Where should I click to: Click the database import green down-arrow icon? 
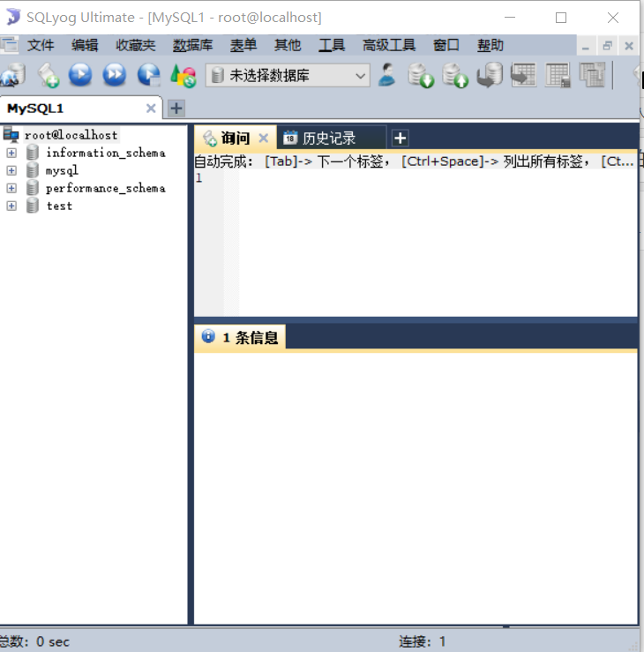pyautogui.click(x=421, y=75)
